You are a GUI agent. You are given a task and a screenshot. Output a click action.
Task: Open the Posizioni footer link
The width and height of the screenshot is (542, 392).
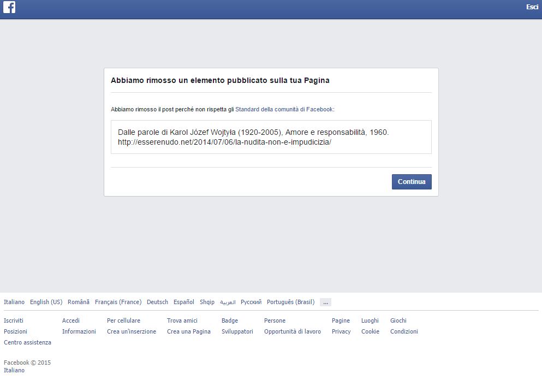tap(15, 331)
